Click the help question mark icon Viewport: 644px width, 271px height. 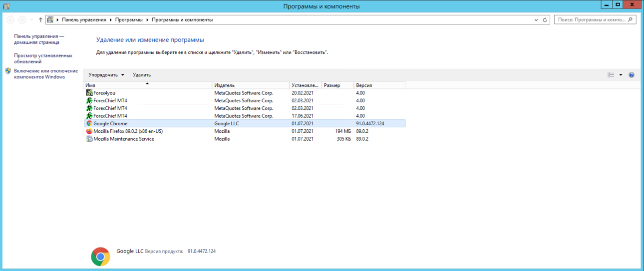click(x=632, y=75)
